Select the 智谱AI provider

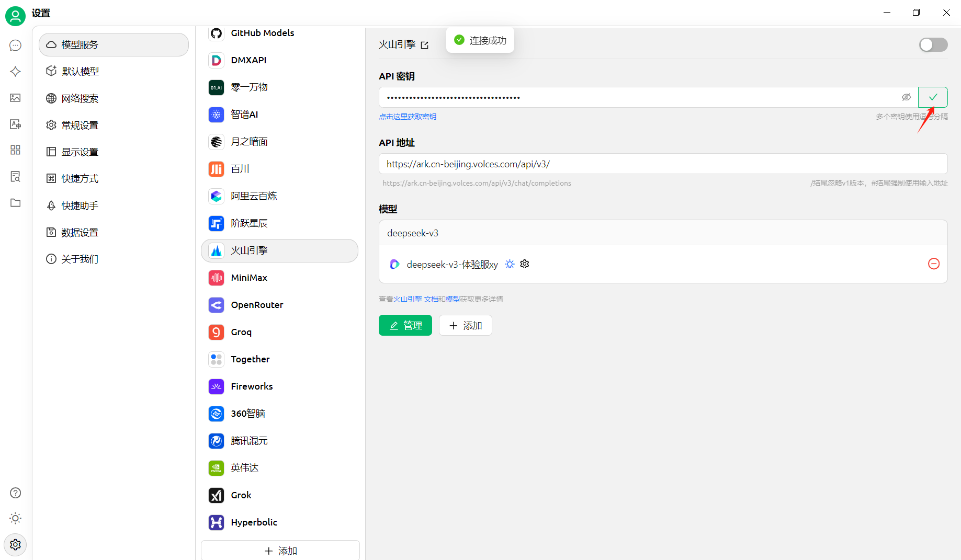coord(280,115)
